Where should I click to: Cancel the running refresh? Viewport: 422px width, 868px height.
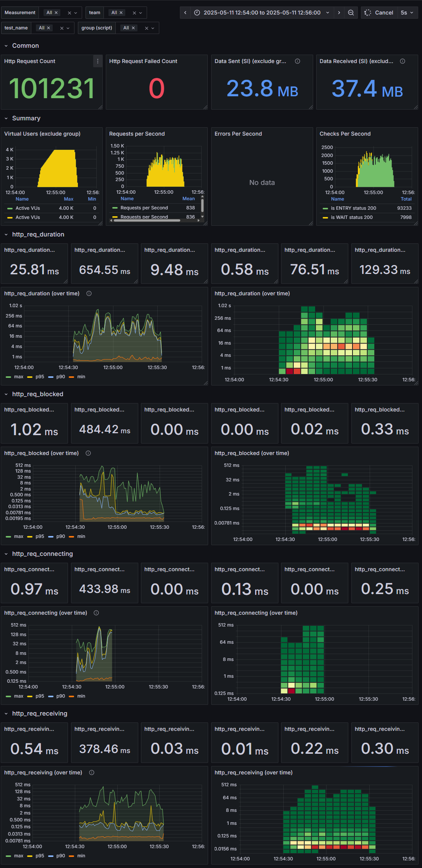(x=378, y=13)
